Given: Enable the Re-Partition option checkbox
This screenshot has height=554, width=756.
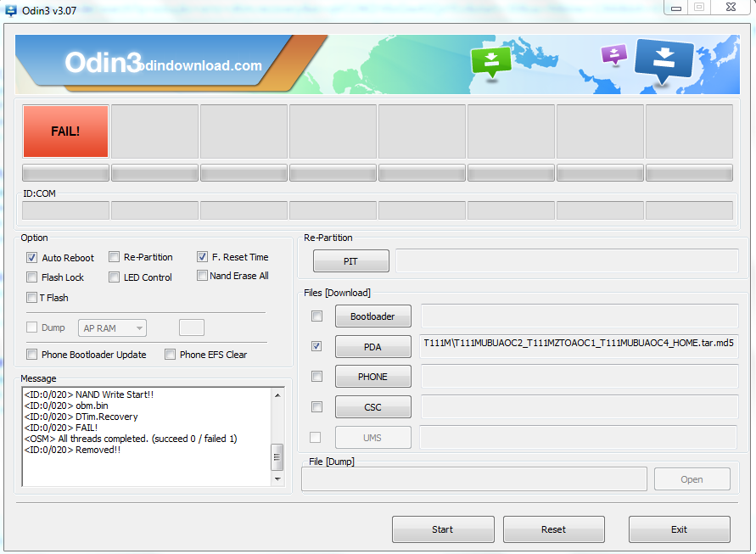Looking at the screenshot, I should click(114, 256).
